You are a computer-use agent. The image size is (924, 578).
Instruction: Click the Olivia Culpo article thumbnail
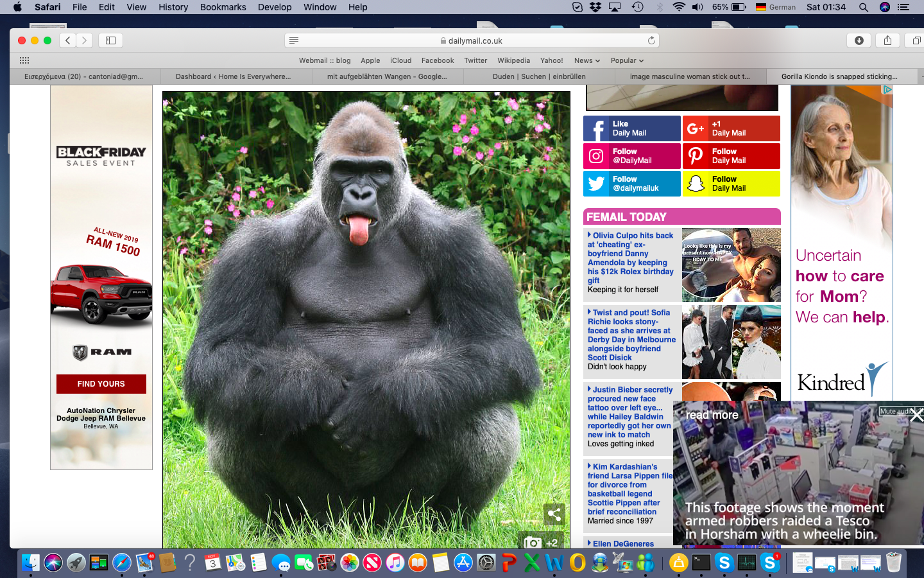(732, 265)
